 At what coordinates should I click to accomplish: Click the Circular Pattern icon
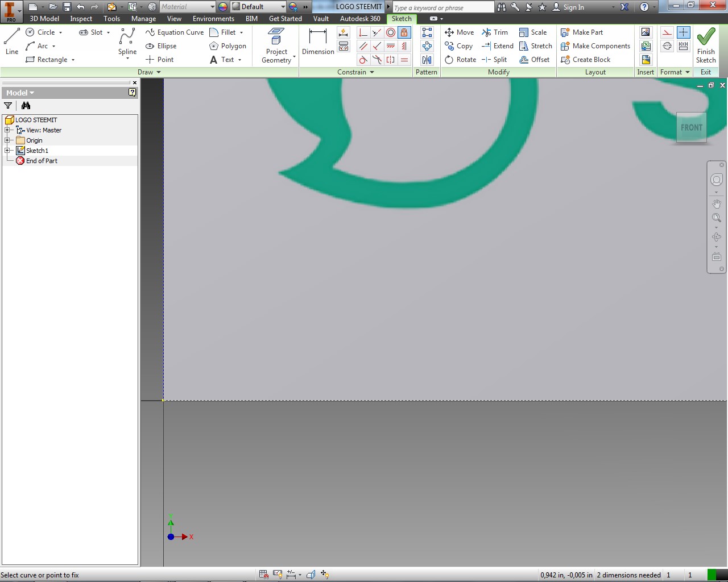point(427,46)
